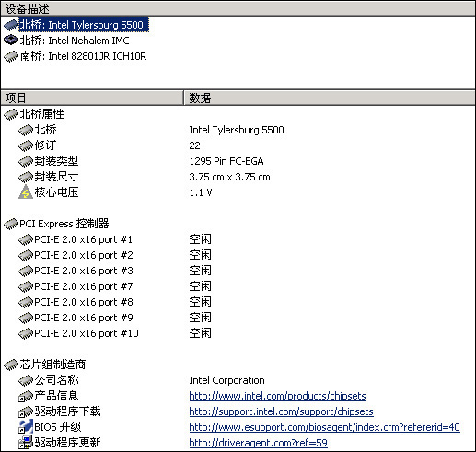Click icon for PCI-E 2.0 x16 port #3
Viewport: 476px width, 452px height.
(x=26, y=271)
